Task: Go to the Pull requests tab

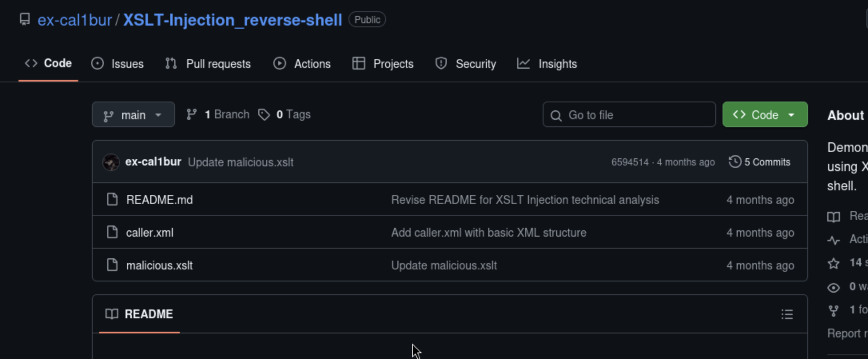Action: click(x=208, y=64)
